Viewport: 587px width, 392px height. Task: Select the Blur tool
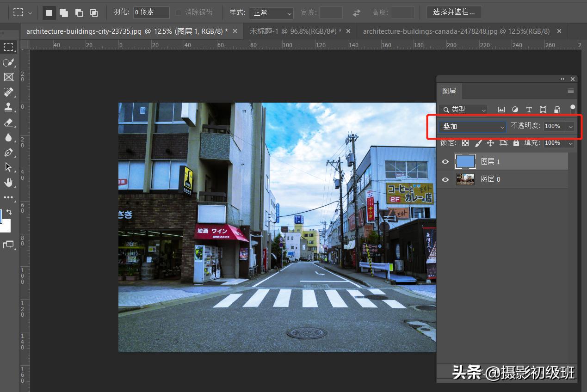[x=8, y=137]
